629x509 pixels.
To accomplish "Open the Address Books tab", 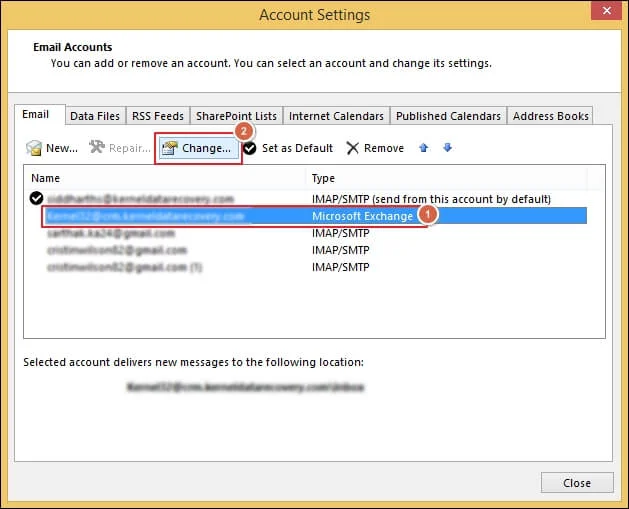I will pos(550,116).
